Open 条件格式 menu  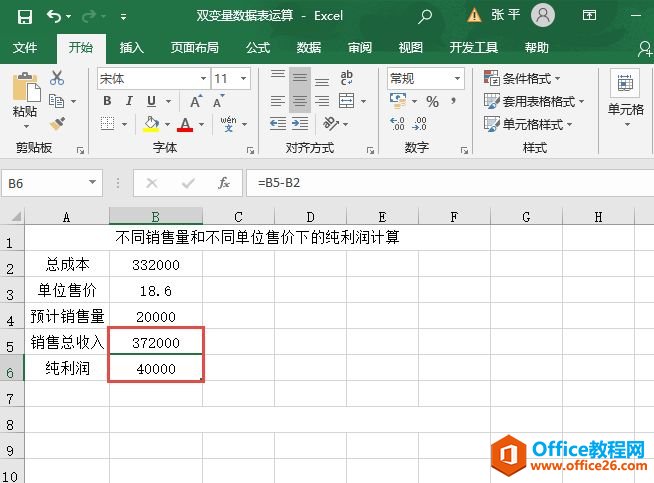[x=522, y=78]
